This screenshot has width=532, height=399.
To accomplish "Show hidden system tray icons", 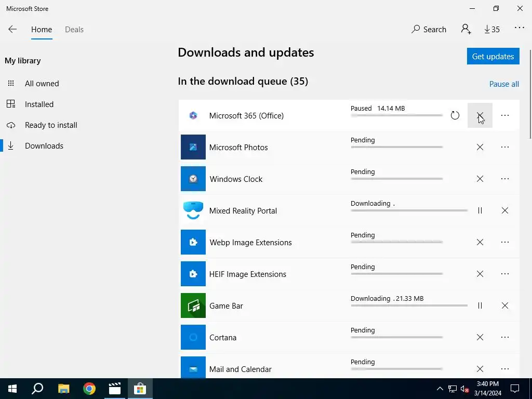I will click(440, 389).
